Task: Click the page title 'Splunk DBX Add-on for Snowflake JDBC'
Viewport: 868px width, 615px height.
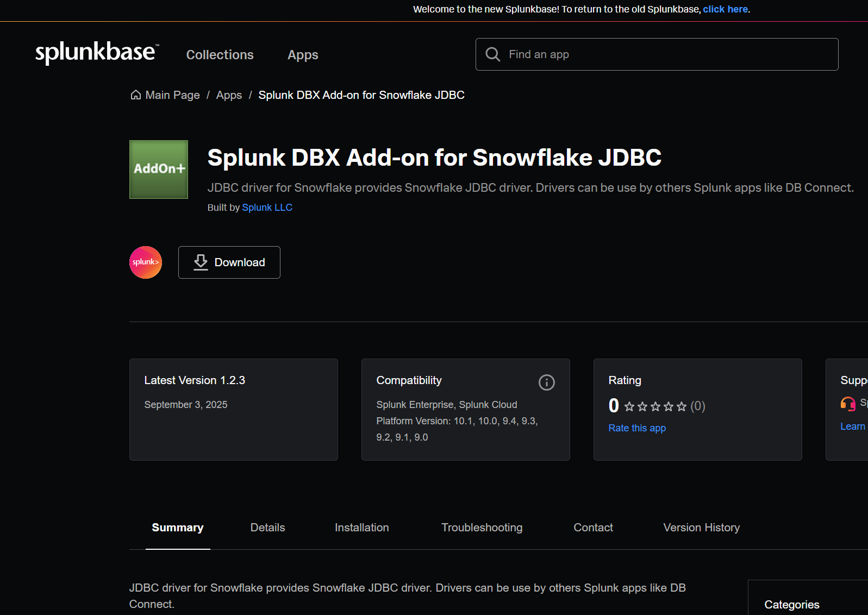Action: [x=435, y=158]
